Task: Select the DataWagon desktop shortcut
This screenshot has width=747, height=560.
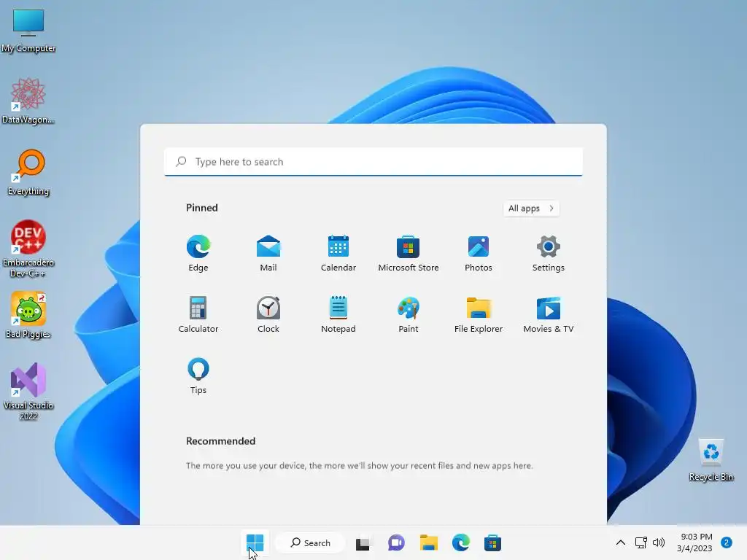Action: 28,101
